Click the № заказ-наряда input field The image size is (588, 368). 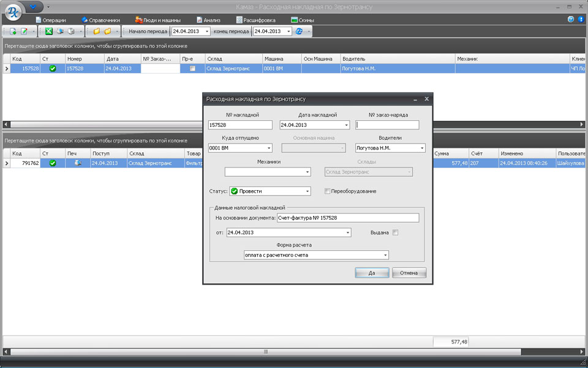tap(387, 125)
